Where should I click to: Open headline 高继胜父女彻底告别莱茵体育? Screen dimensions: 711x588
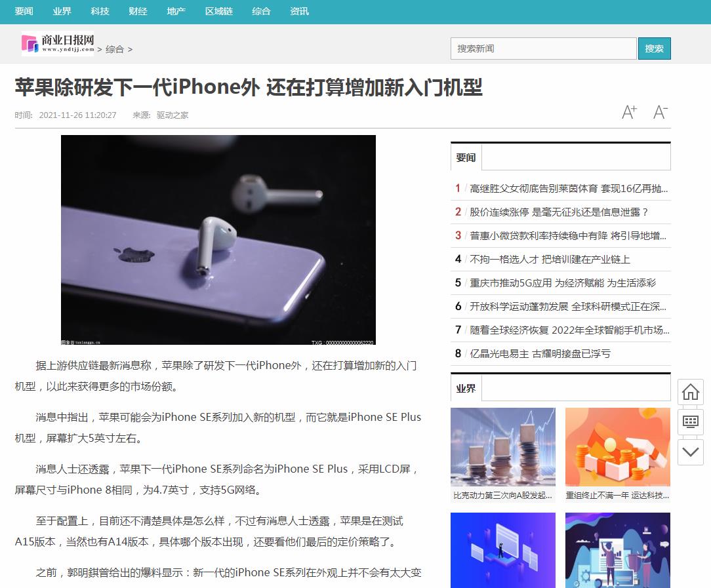pyautogui.click(x=569, y=188)
